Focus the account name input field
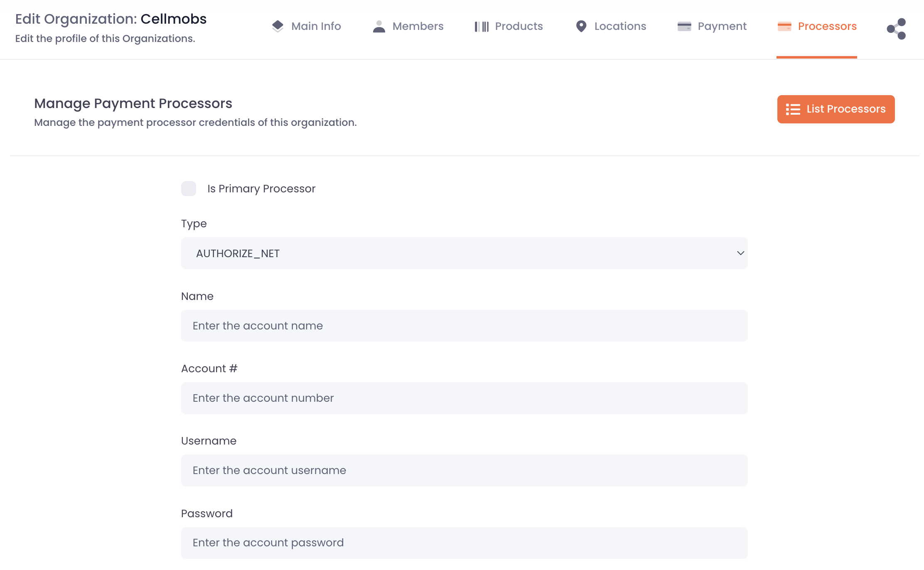The height and width of the screenshot is (570, 924). (x=464, y=326)
